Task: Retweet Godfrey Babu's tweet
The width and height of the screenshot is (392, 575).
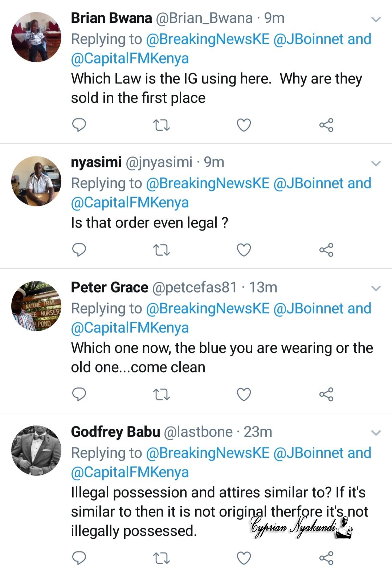Action: [162, 558]
